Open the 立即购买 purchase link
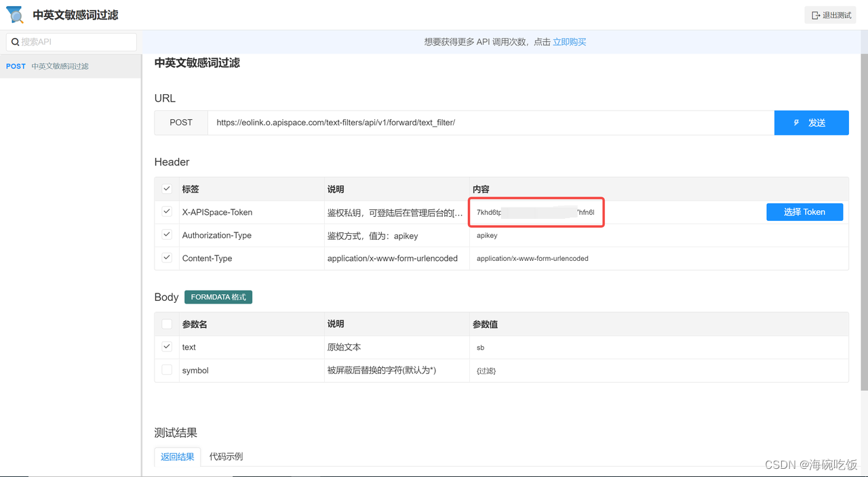The height and width of the screenshot is (477, 868). click(569, 41)
